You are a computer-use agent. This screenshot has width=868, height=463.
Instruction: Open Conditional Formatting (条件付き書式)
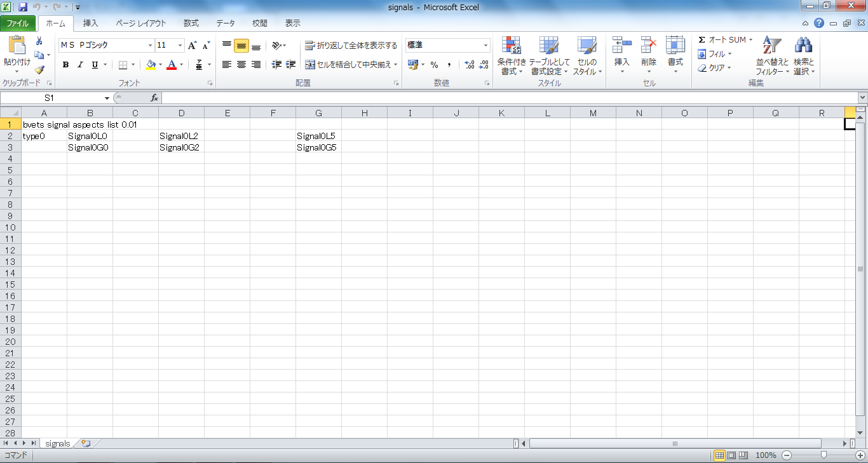(x=512, y=56)
